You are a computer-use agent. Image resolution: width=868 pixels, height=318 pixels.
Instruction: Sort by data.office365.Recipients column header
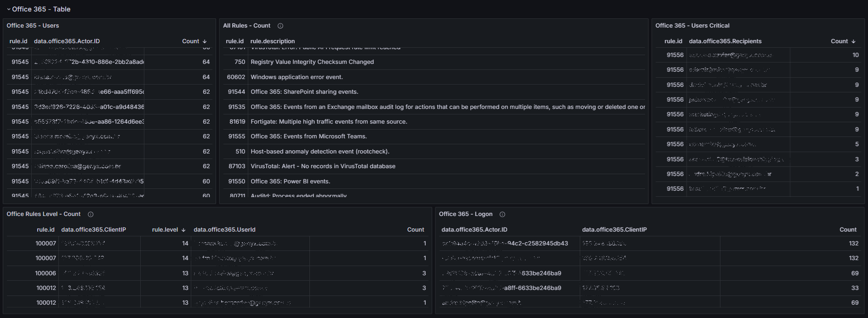point(725,41)
